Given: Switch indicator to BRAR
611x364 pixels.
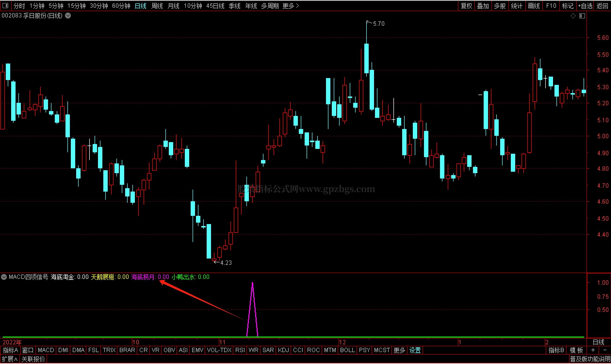Looking at the screenshot, I should tap(127, 351).
